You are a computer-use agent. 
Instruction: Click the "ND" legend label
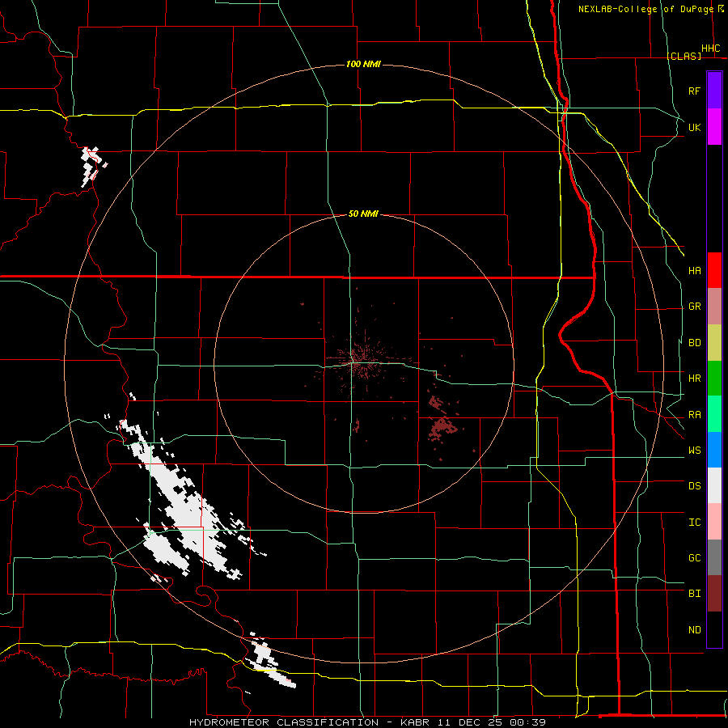pyautogui.click(x=695, y=630)
